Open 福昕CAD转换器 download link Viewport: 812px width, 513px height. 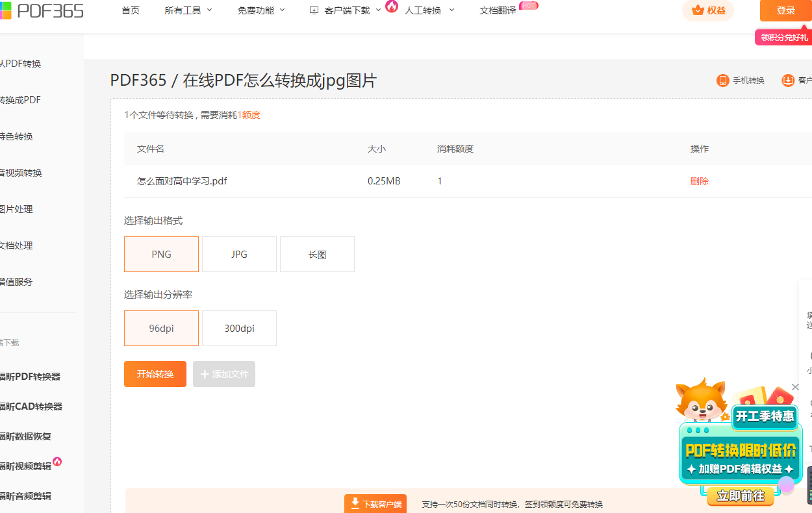[x=31, y=407]
